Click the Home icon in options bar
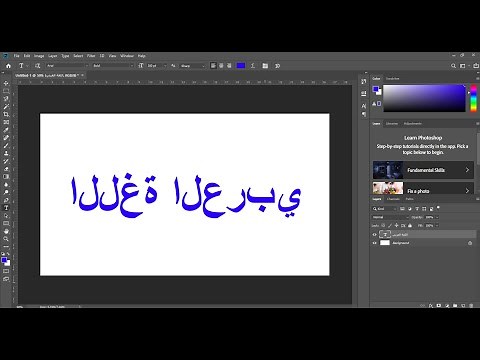This screenshot has width=480, height=360. click(8, 66)
